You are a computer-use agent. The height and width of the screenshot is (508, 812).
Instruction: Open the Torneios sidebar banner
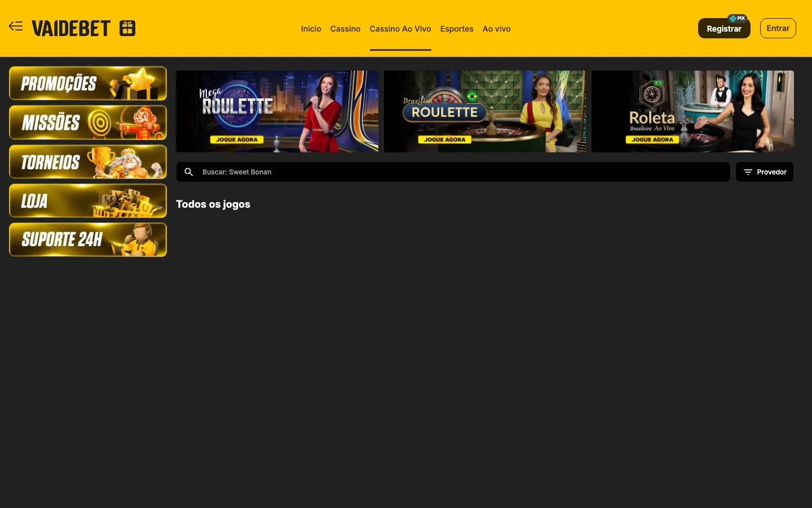[88, 162]
